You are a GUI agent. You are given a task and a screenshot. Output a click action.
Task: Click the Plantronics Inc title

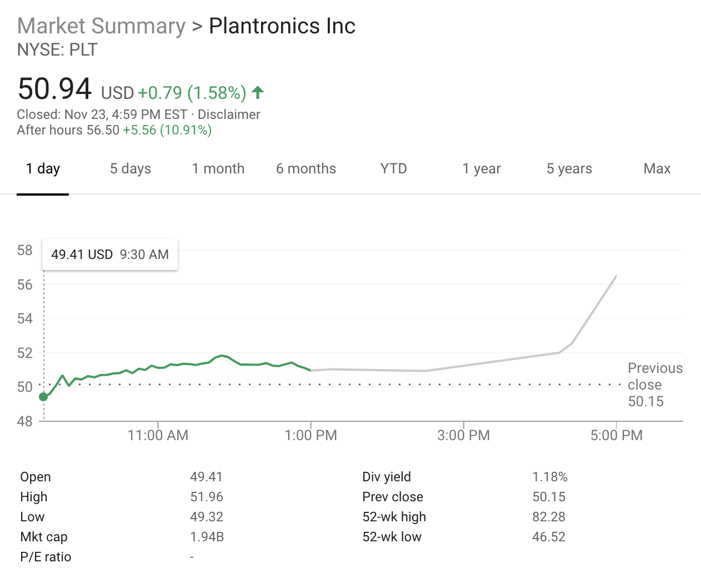[282, 26]
